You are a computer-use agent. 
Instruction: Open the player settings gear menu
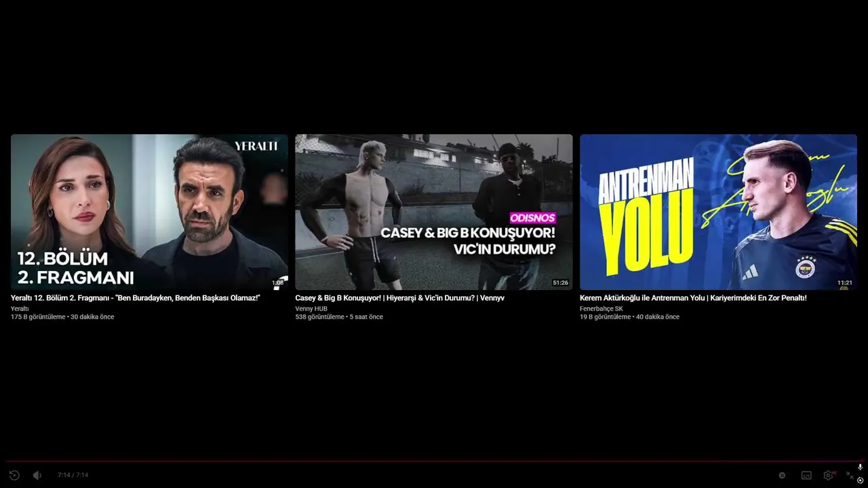click(829, 475)
